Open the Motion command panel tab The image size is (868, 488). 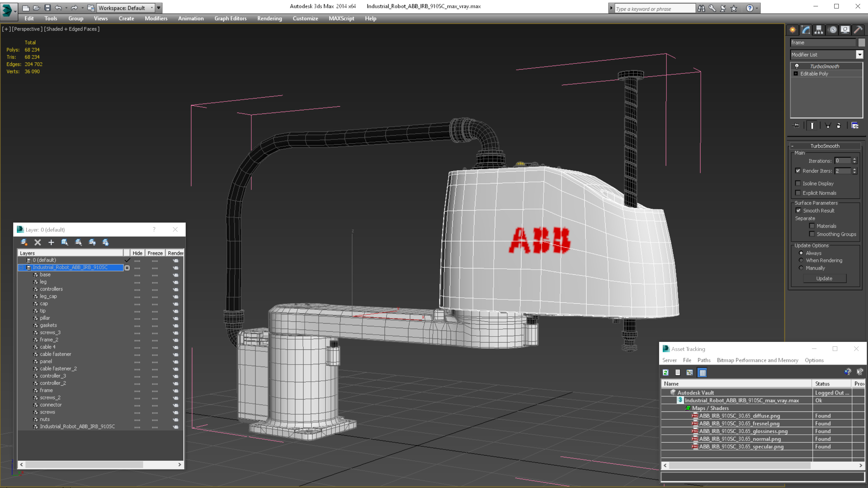[832, 30]
